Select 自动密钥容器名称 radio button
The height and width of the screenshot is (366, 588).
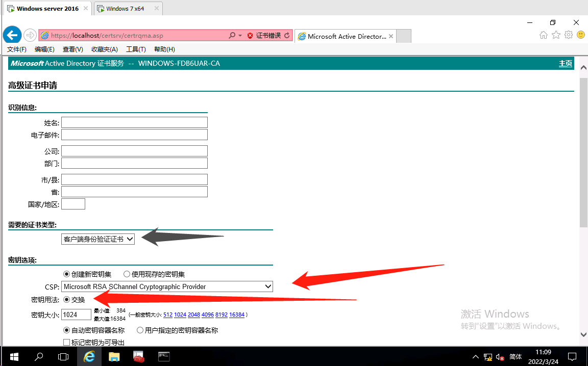pyautogui.click(x=66, y=330)
